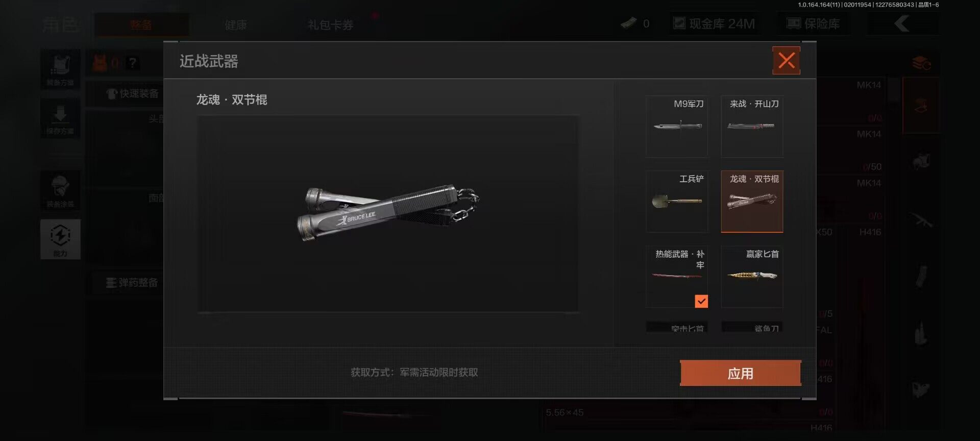Toggle the orange checkmark on 热能武器
Image resolution: width=980 pixels, height=441 pixels.
(701, 301)
